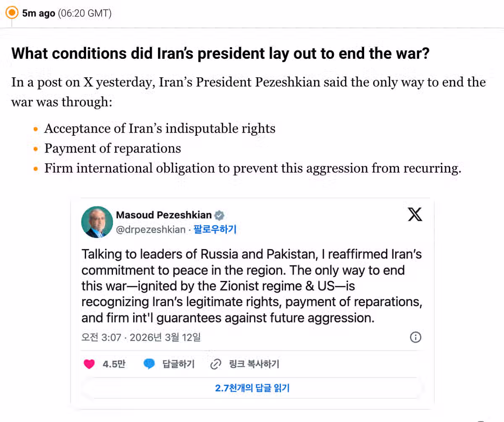Image resolution: width=504 pixels, height=422 pixels.
Task: Click the orange live update dot icon
Action: pos(12,13)
